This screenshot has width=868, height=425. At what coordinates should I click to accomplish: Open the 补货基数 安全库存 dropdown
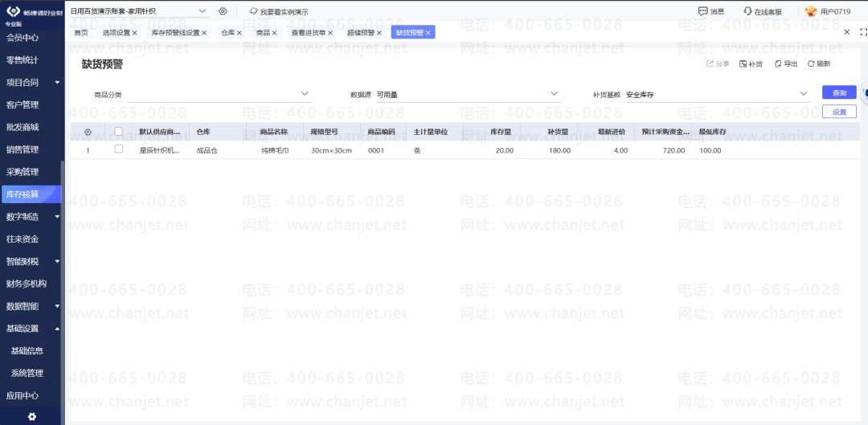click(804, 94)
